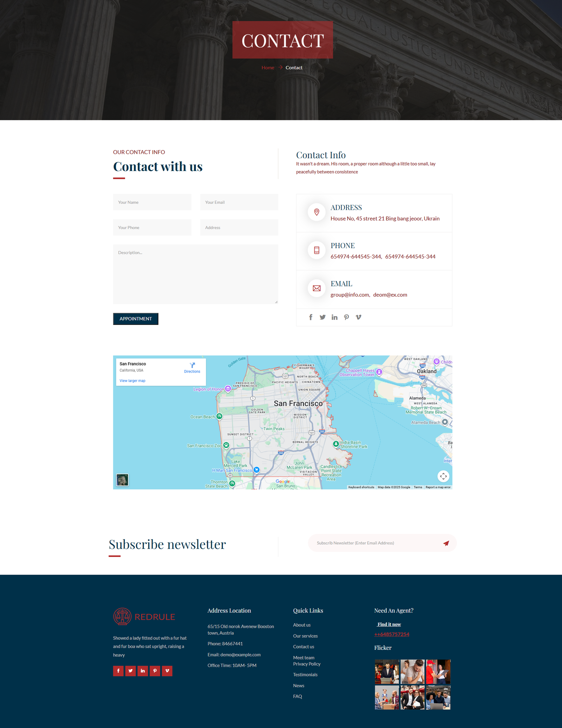The image size is (562, 728).
Task: Click the red Pinterest icon in footer
Action: click(x=155, y=671)
